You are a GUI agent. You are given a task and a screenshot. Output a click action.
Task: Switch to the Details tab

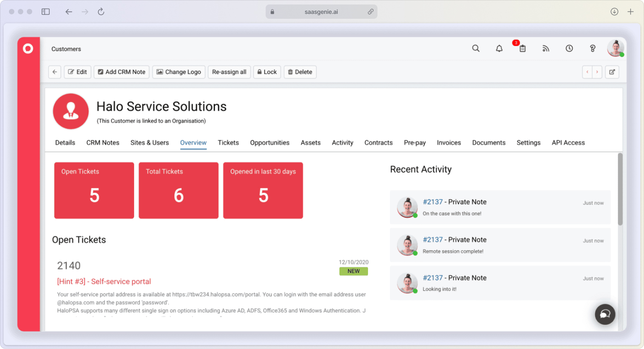tap(65, 143)
